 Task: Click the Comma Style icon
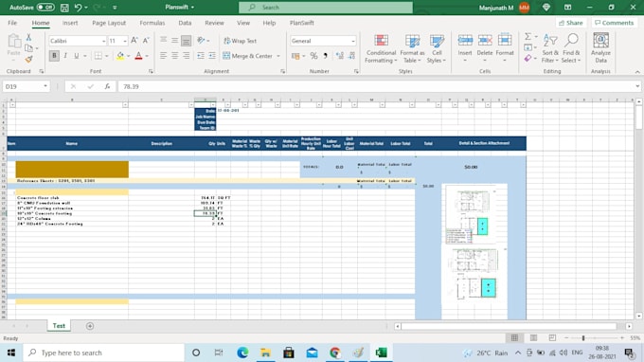[x=325, y=56]
